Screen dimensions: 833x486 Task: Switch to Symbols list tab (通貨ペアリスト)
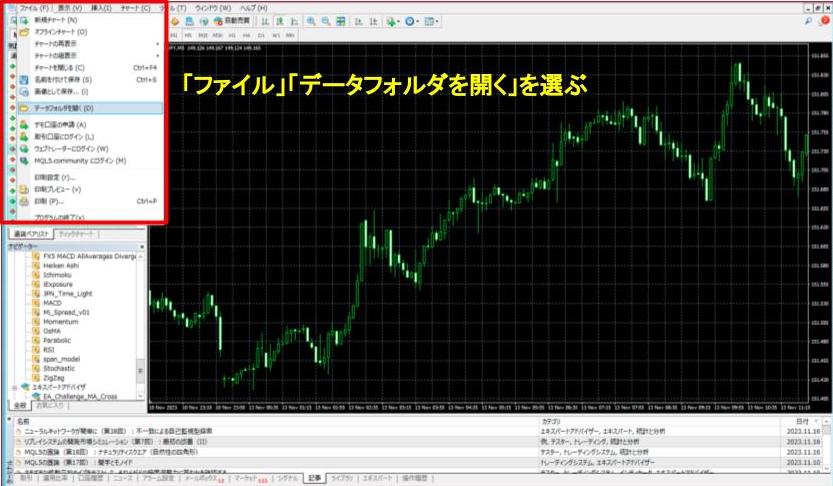click(31, 234)
